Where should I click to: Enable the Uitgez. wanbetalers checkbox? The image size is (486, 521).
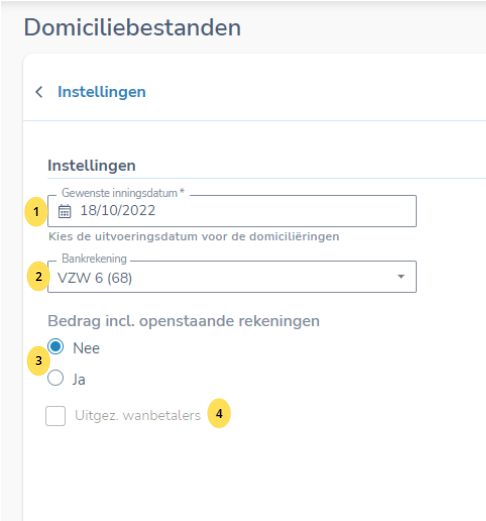click(55, 416)
